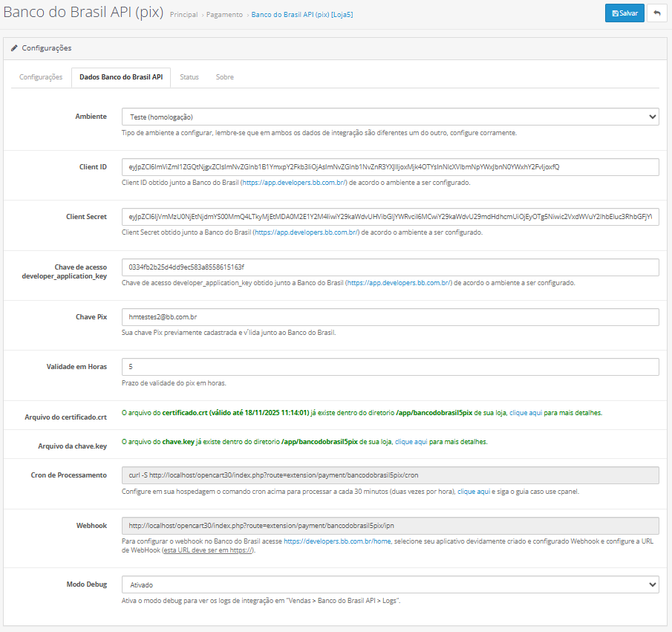Image resolution: width=672 pixels, height=632 pixels.
Task: Click the 'Chave Pix' field label
Action: click(x=91, y=317)
